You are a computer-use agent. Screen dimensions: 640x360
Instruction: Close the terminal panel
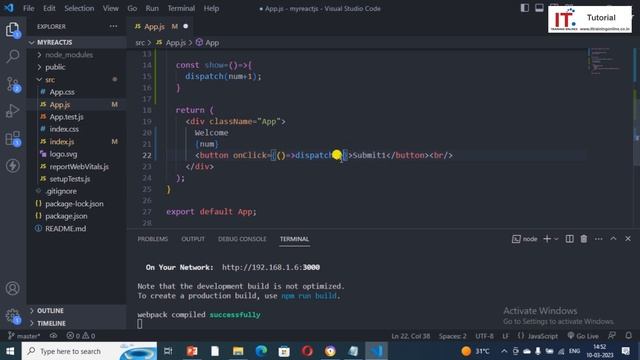(628, 238)
